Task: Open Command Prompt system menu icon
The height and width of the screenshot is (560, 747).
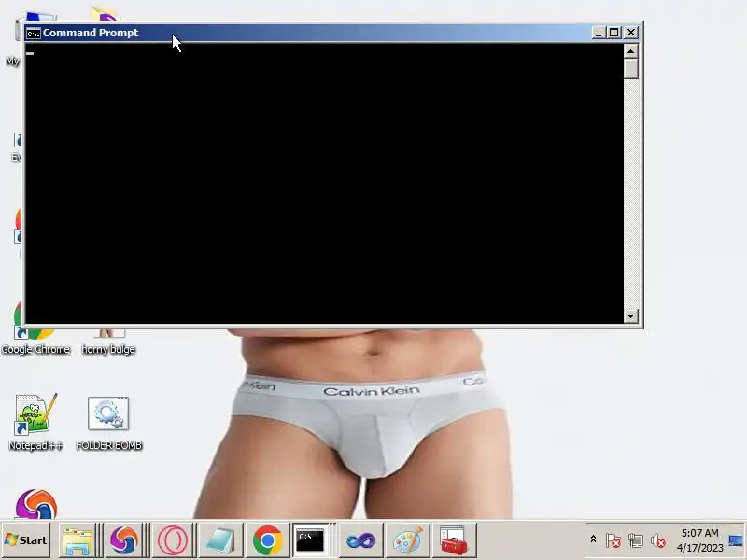Action: click(x=34, y=34)
